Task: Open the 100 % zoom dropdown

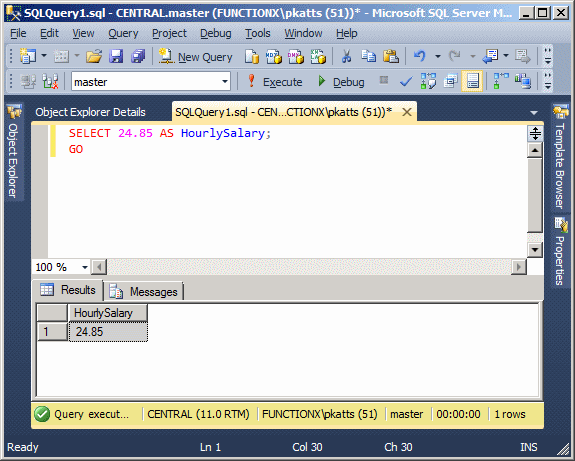Action: point(85,267)
